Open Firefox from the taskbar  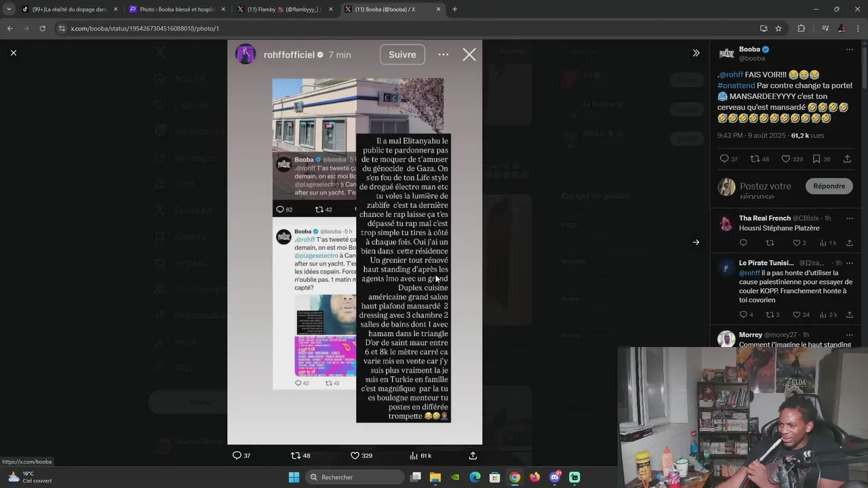535,477
